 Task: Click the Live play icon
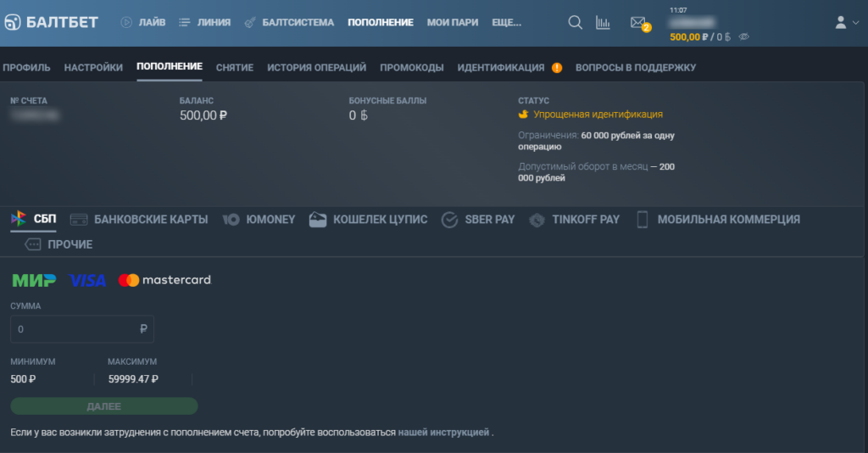(x=126, y=22)
